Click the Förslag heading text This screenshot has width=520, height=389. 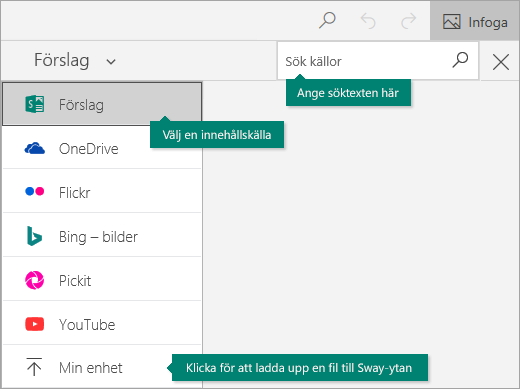(x=62, y=60)
